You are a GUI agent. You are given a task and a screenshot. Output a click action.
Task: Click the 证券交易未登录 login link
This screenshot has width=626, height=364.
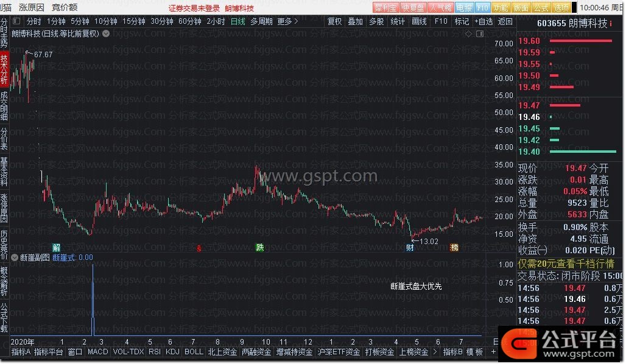point(194,9)
